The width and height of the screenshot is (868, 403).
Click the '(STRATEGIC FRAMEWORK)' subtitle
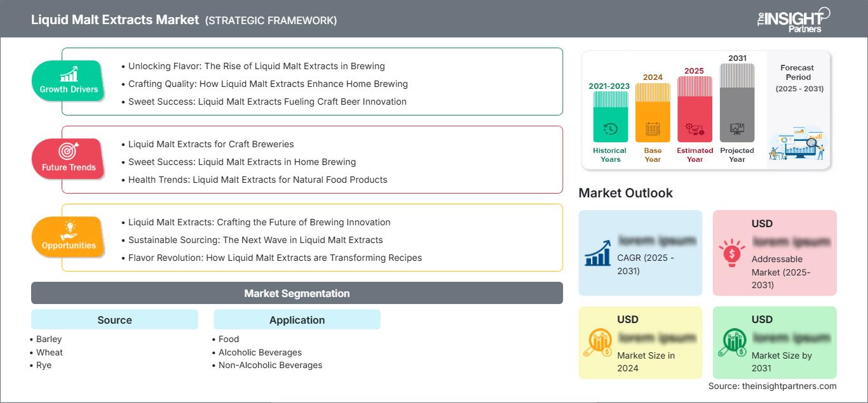(271, 20)
